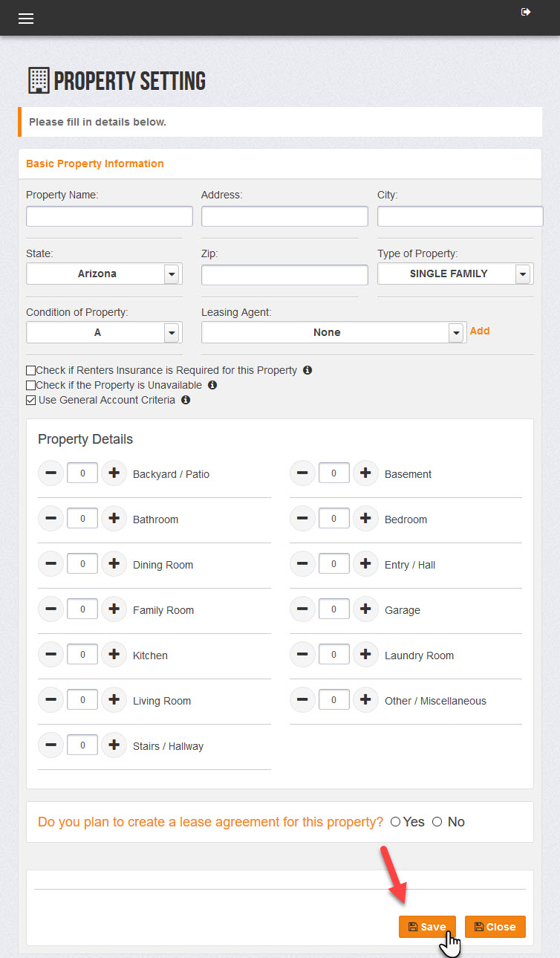Click info icon beside Property Unavailable checkbox
The image size is (560, 958).
coord(212,385)
